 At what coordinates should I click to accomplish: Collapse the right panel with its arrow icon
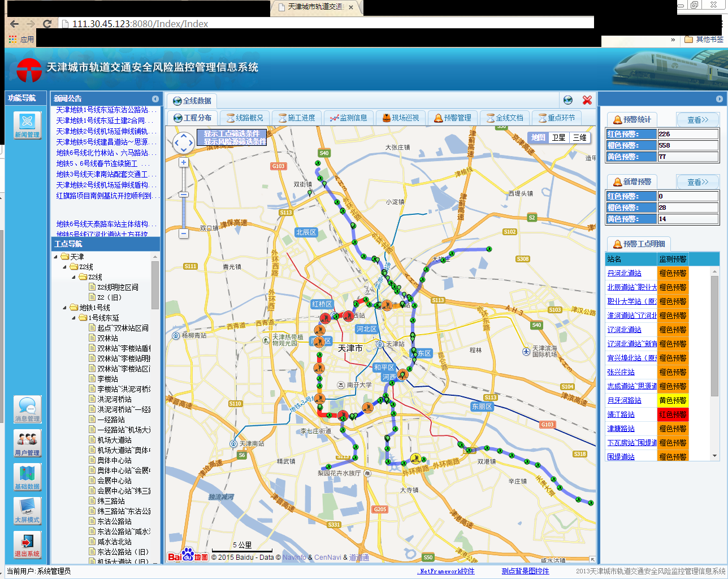719,99
